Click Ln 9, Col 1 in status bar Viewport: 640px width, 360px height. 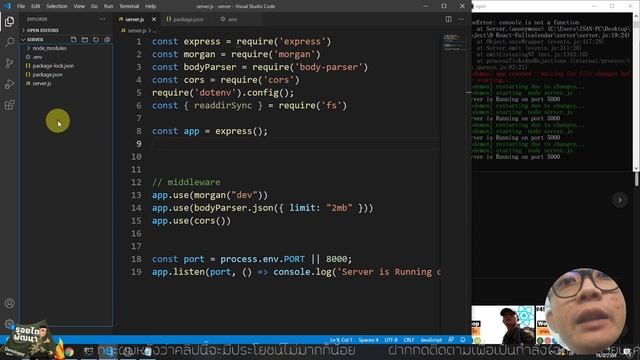pos(341,340)
